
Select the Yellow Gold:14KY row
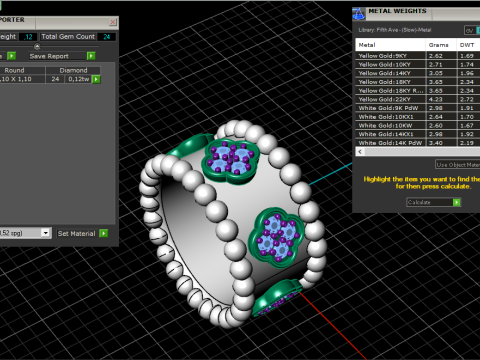(x=418, y=73)
